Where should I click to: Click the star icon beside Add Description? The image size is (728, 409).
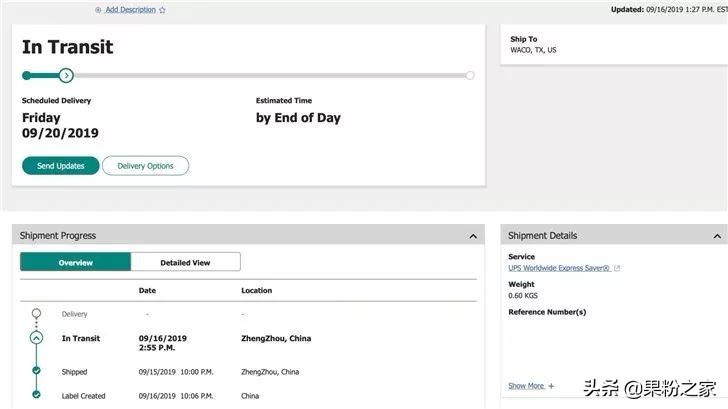(x=162, y=10)
